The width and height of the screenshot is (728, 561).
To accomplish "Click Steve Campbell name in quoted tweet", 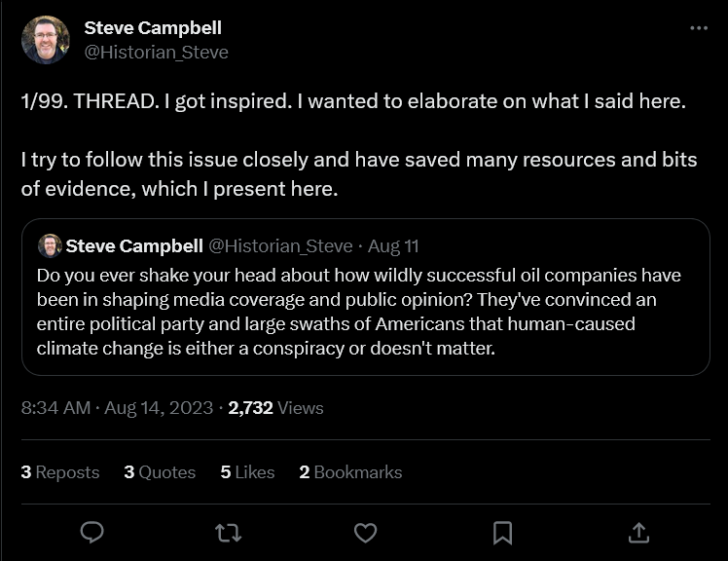I will point(134,245).
